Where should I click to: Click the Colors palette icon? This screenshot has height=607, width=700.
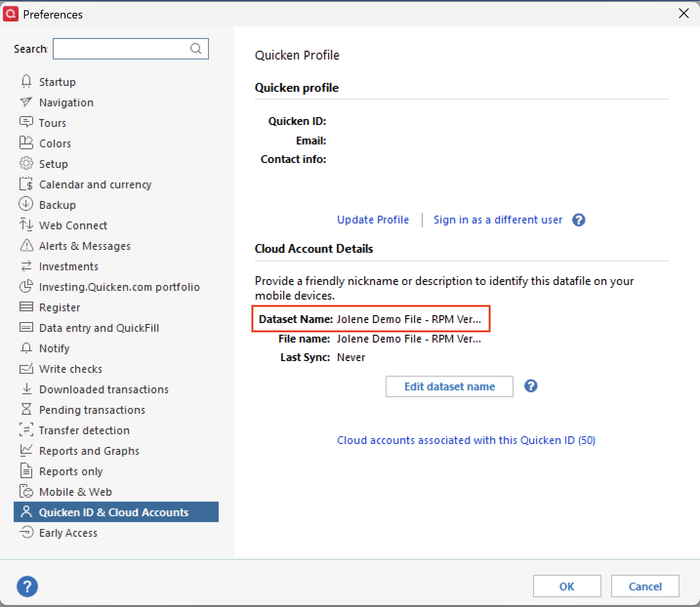coord(26,143)
